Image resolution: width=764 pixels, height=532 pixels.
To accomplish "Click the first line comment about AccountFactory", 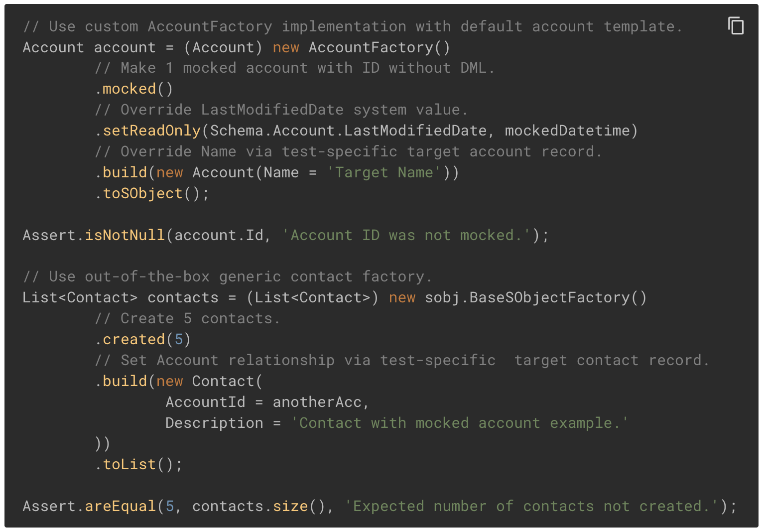I will [x=352, y=26].
